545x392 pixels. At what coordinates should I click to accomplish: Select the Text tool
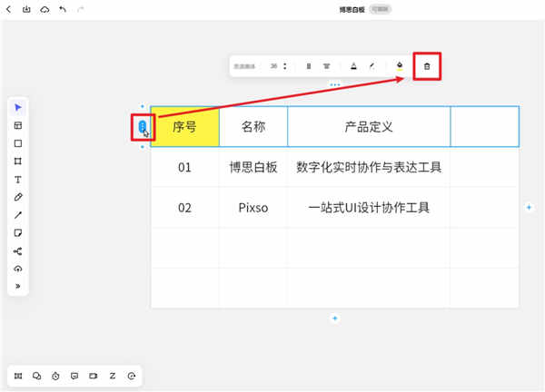18,180
